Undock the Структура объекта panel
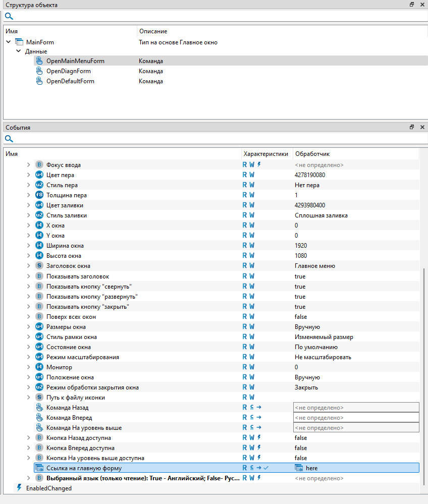This screenshot has height=504, width=428. (412, 5)
